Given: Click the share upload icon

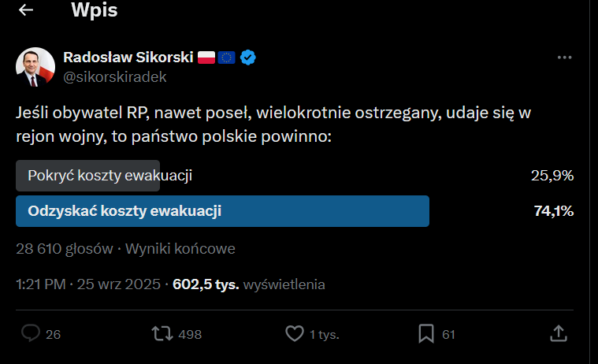Looking at the screenshot, I should pyautogui.click(x=558, y=333).
